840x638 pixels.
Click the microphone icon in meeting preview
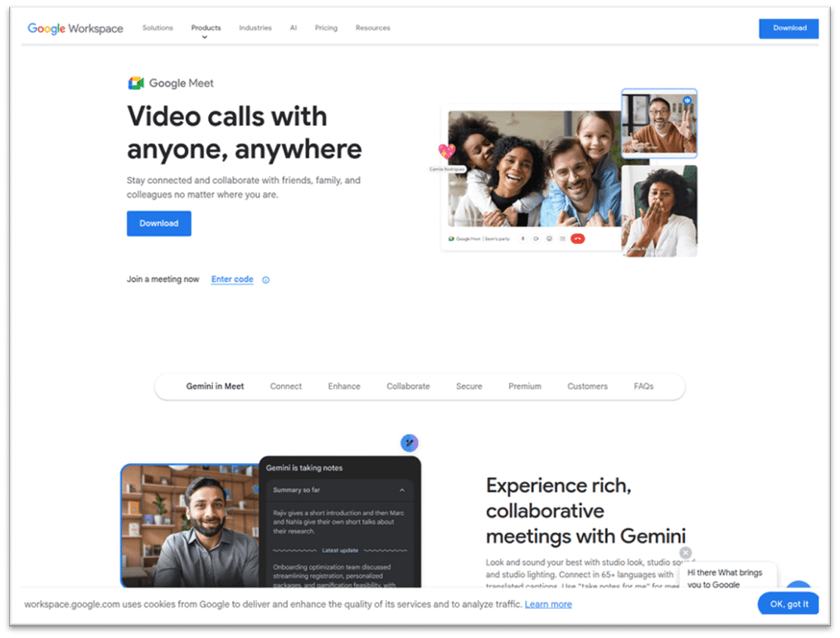522,239
